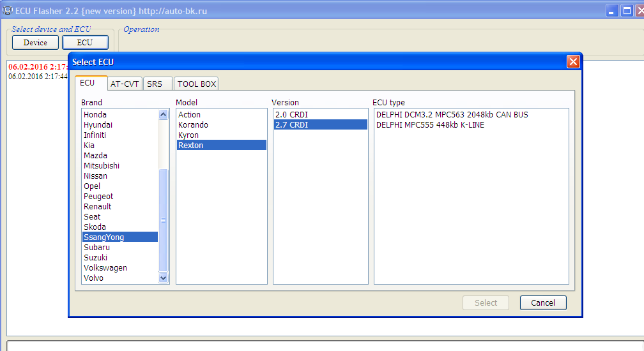Select Subaru brand
Viewport: 644px width, 351px height.
pos(120,247)
